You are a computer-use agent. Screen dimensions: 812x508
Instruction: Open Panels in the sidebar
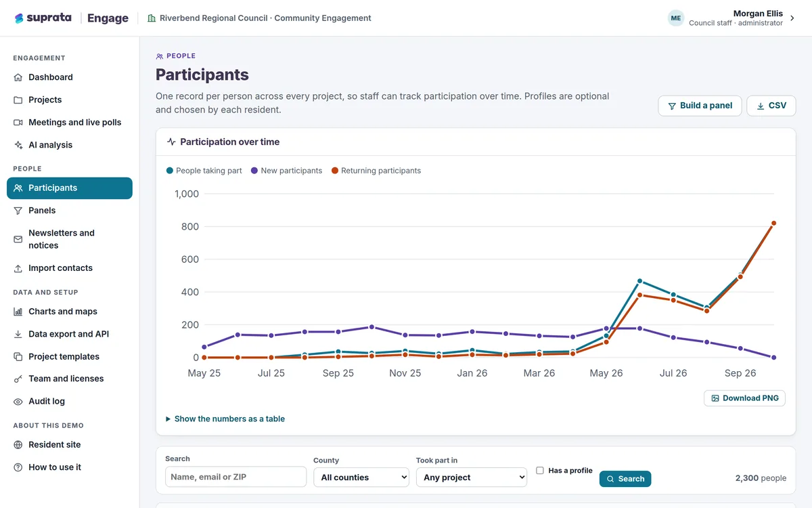click(70, 211)
